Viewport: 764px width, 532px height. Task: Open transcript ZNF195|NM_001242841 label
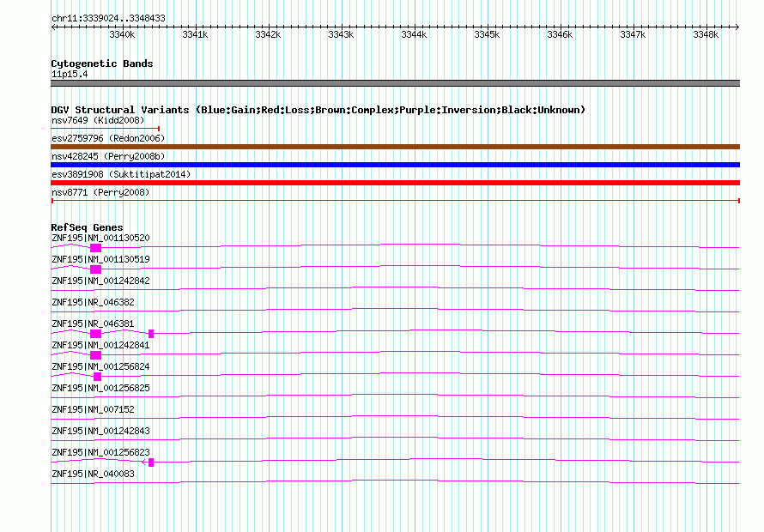(x=100, y=346)
